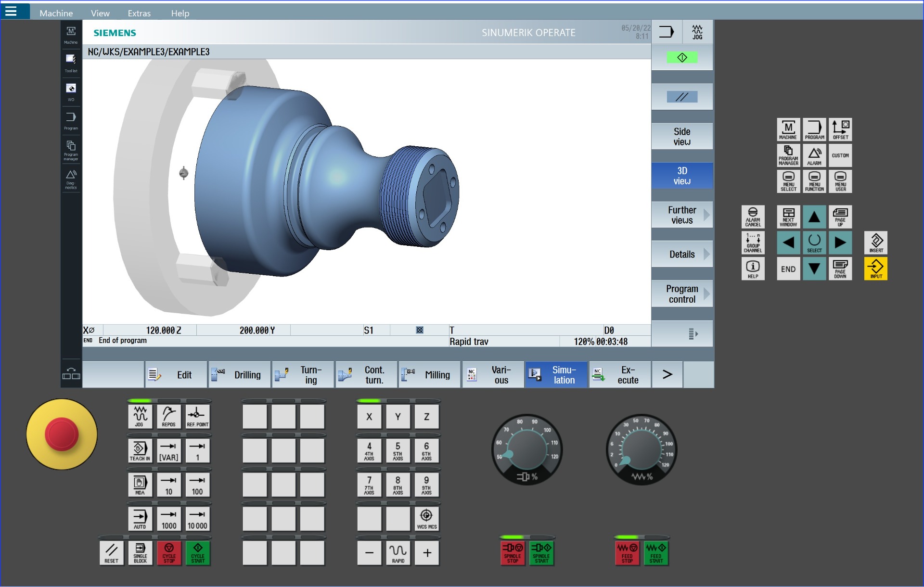Open Tool list in the left sidebar
This screenshot has height=587, width=924.
tap(71, 64)
